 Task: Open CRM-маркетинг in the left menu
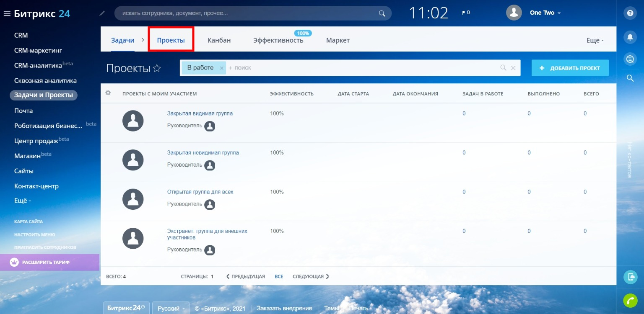(38, 50)
